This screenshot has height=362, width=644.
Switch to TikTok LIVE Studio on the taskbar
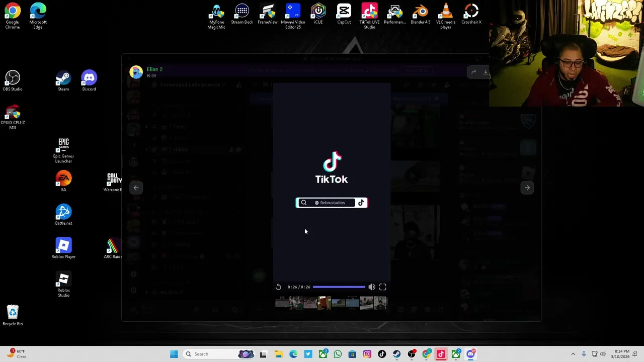click(441, 354)
